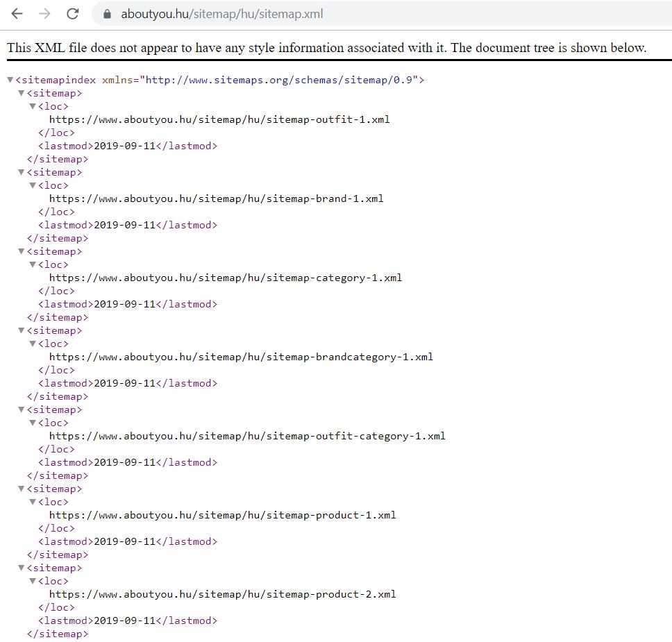Collapse sitemap node containing sitemap-product-2.xml
This screenshot has width=672, height=642.
pos(21,568)
